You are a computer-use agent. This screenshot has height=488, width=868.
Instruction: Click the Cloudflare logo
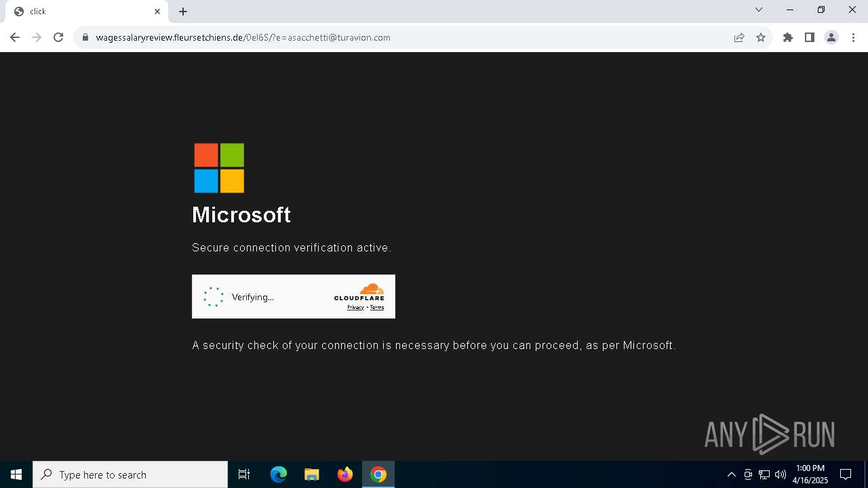(359, 292)
